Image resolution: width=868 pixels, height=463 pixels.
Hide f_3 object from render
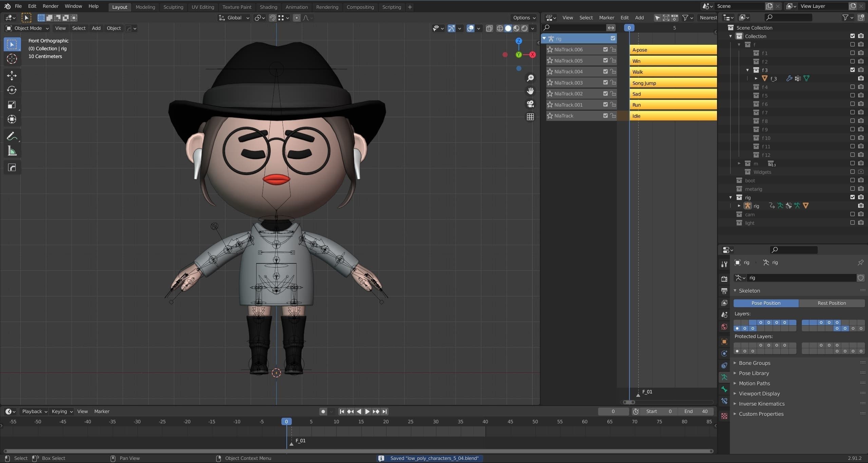pos(861,78)
